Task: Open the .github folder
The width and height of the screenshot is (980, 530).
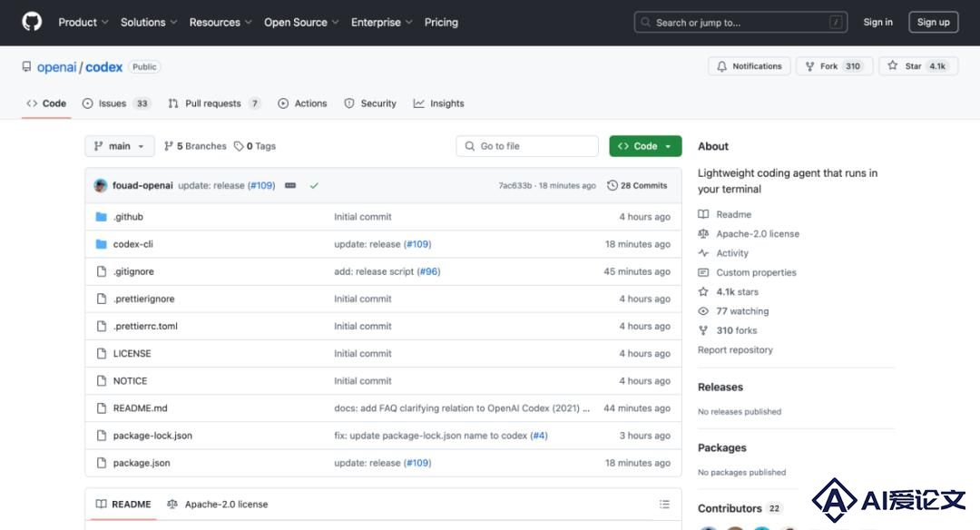Action: click(128, 217)
